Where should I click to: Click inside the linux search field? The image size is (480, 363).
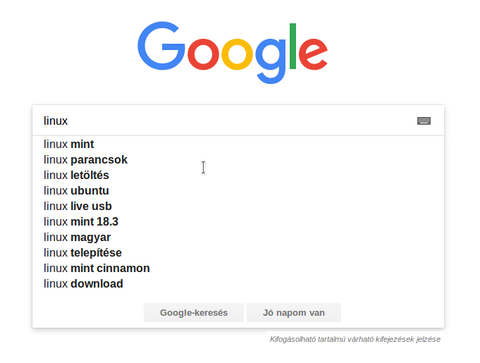click(227, 121)
